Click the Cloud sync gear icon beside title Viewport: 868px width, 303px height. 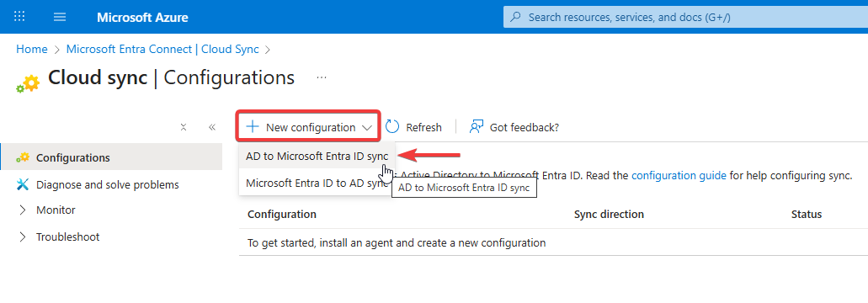coord(28,83)
